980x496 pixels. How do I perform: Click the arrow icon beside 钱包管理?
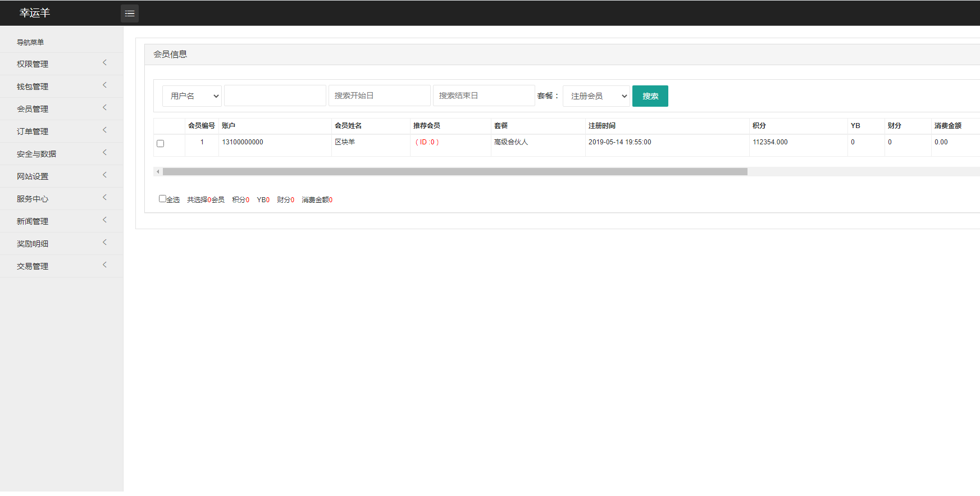(104, 85)
